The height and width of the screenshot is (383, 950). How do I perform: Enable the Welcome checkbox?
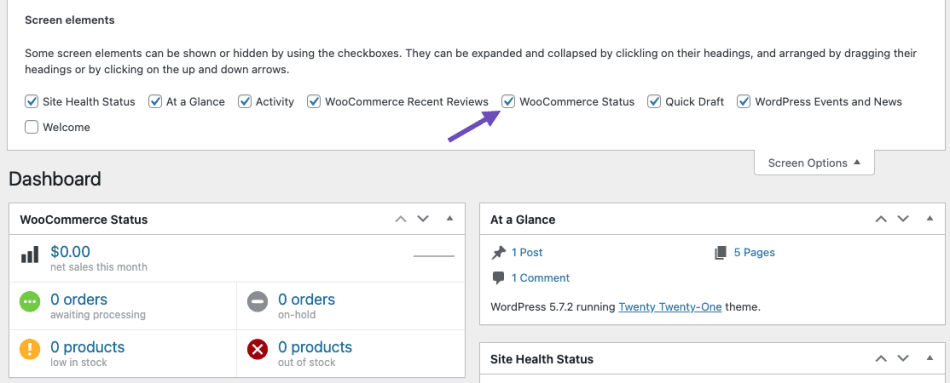click(x=32, y=127)
